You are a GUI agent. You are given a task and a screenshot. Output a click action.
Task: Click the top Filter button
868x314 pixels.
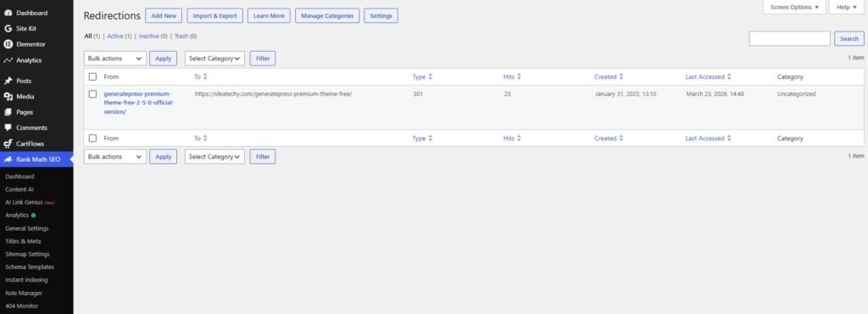263,59
